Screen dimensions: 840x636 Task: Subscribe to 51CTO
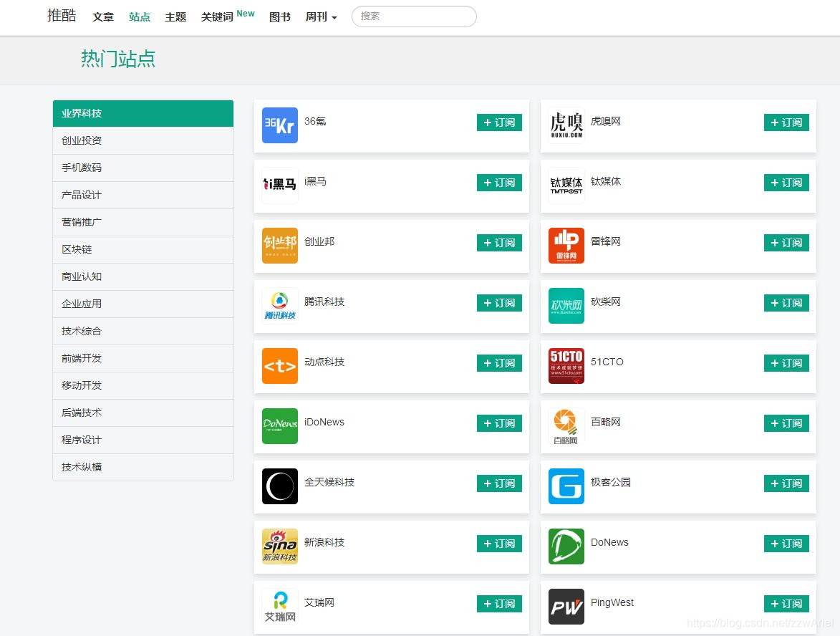tap(786, 363)
